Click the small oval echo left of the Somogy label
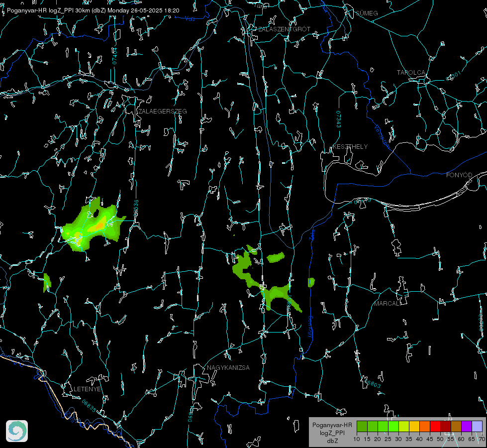 click(311, 282)
